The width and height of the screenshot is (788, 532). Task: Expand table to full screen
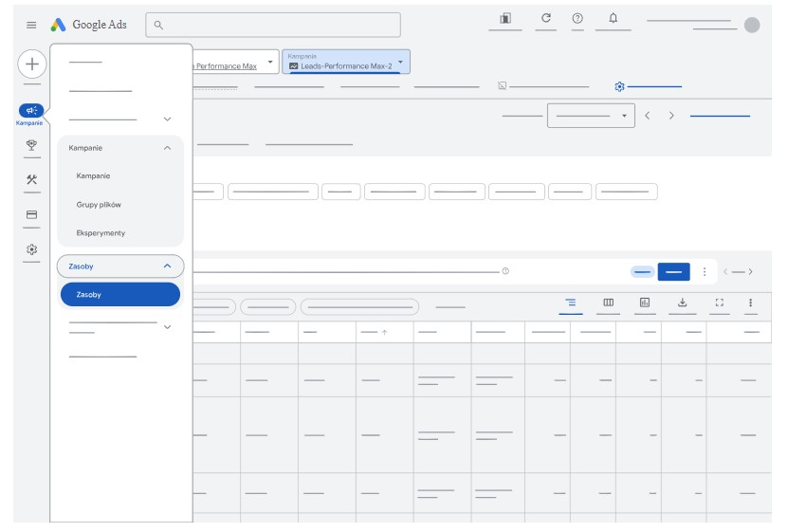tap(719, 303)
